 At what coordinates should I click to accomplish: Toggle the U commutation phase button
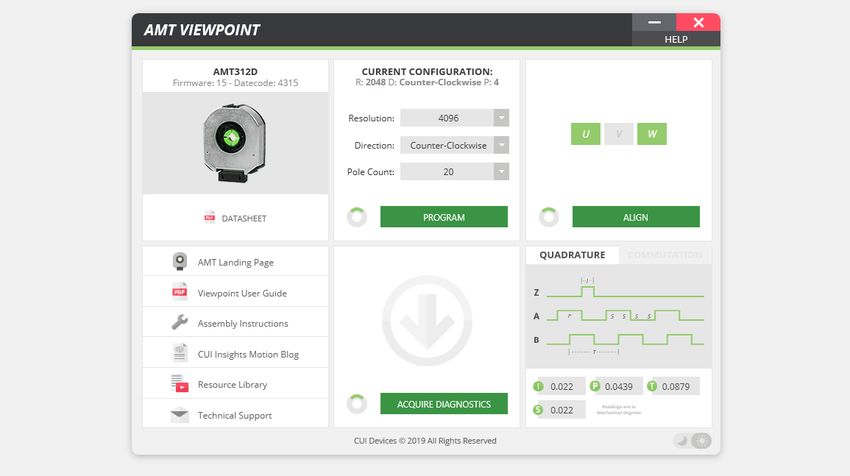coord(585,134)
